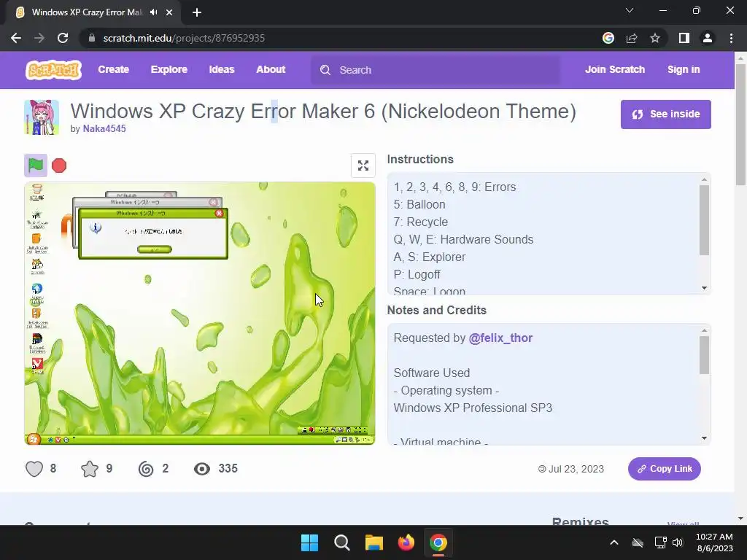Screen dimensions: 747x560
Task: Open Join Scratch link
Action: 614,69
